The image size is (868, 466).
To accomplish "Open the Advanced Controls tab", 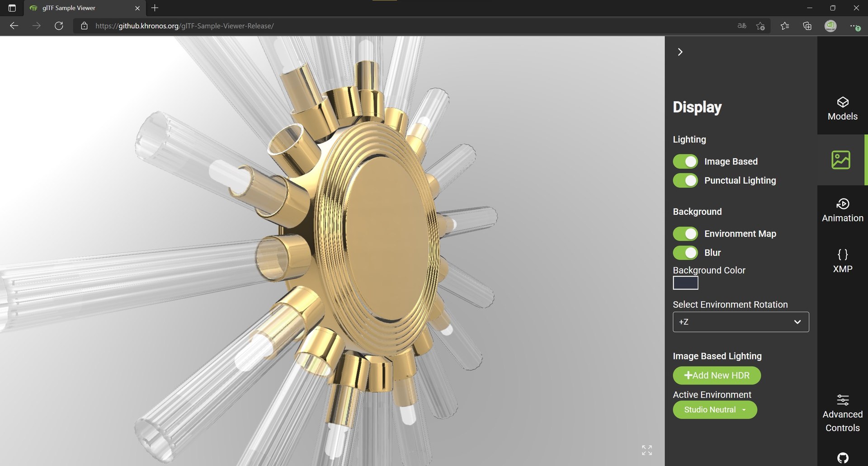I will [842, 414].
